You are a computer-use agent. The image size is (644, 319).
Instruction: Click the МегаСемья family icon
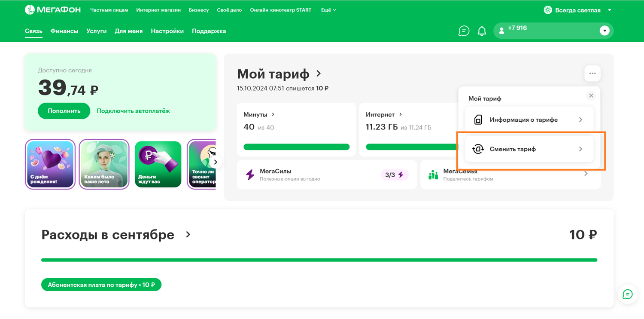point(433,175)
